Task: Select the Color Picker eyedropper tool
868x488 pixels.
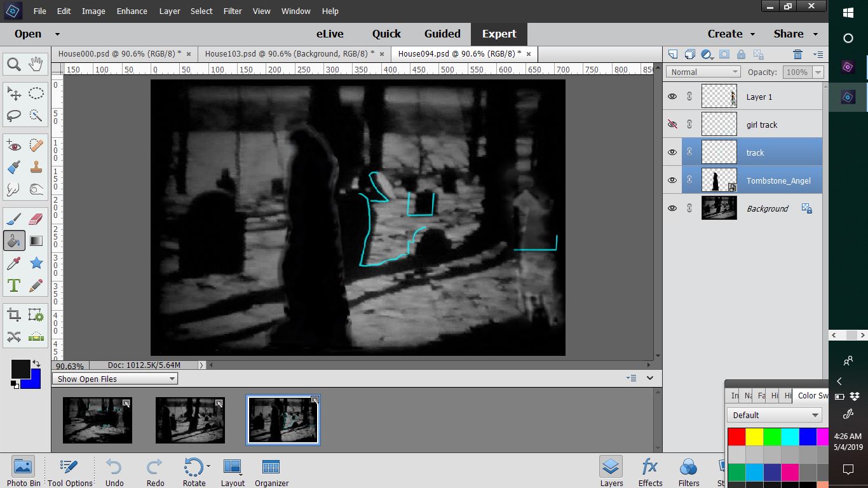Action: coord(14,263)
